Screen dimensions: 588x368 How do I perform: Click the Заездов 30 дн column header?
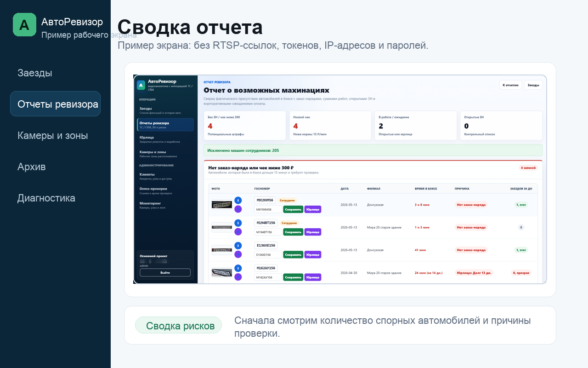[521, 189]
